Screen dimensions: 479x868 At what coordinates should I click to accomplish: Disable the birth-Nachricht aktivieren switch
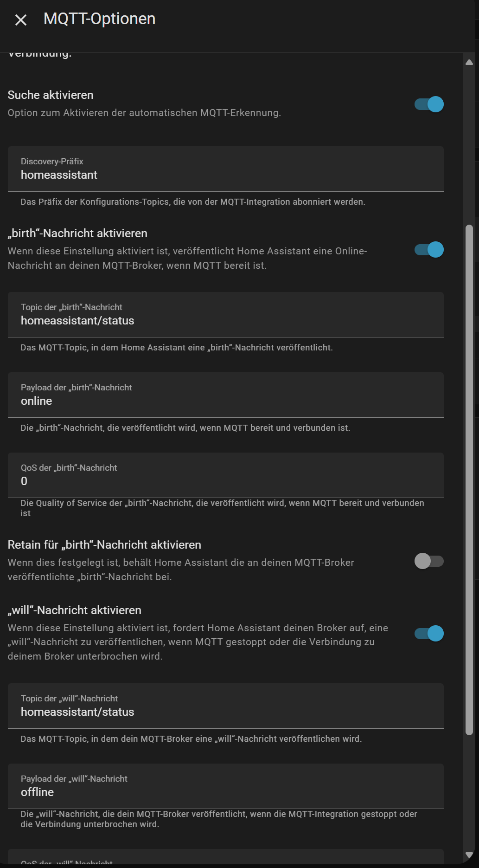coord(429,250)
